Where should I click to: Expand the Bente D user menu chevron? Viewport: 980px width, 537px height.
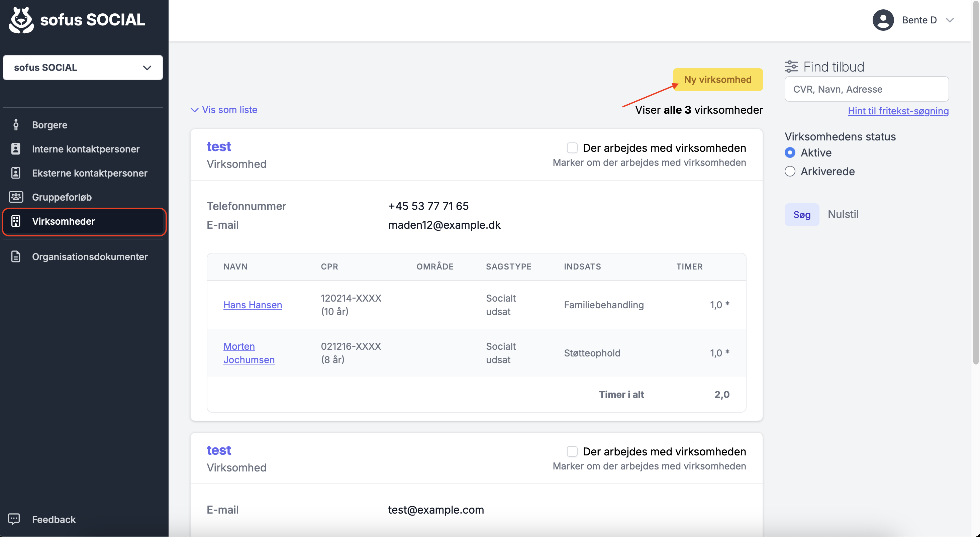coord(950,20)
